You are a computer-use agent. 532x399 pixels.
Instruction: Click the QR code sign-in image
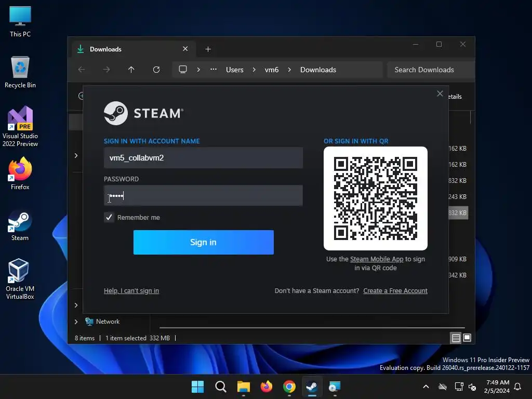375,198
